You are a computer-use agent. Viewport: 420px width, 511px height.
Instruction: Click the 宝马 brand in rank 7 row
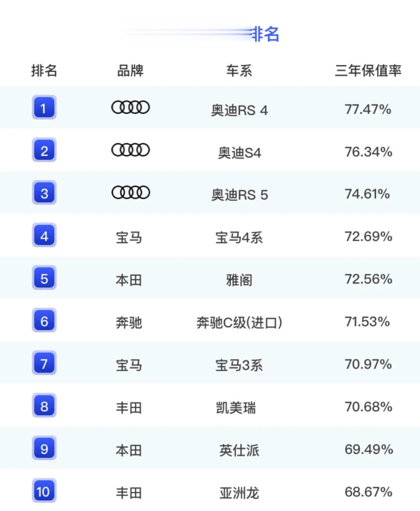click(x=129, y=365)
